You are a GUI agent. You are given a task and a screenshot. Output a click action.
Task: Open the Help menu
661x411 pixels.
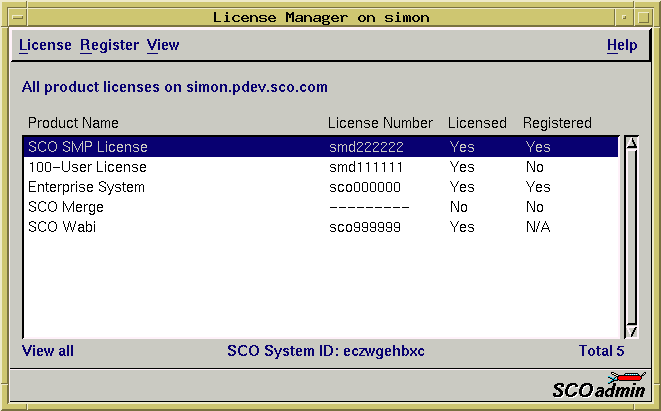pyautogui.click(x=621, y=45)
